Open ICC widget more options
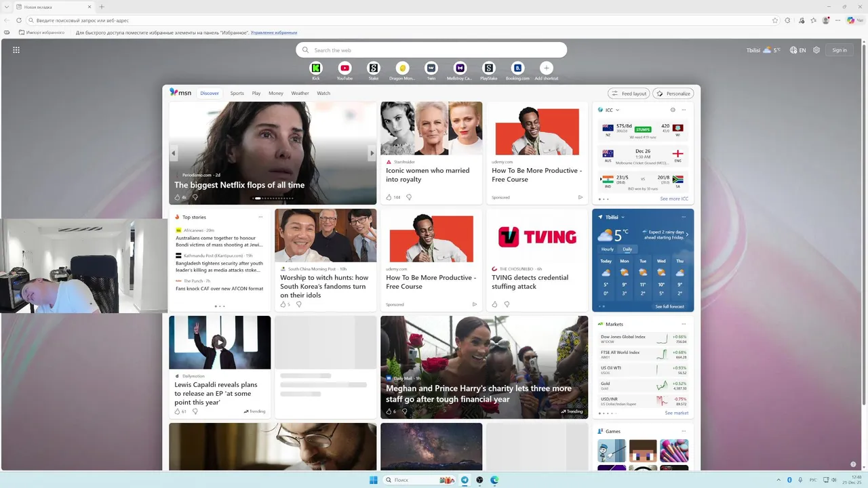This screenshot has height=488, width=868. point(684,110)
